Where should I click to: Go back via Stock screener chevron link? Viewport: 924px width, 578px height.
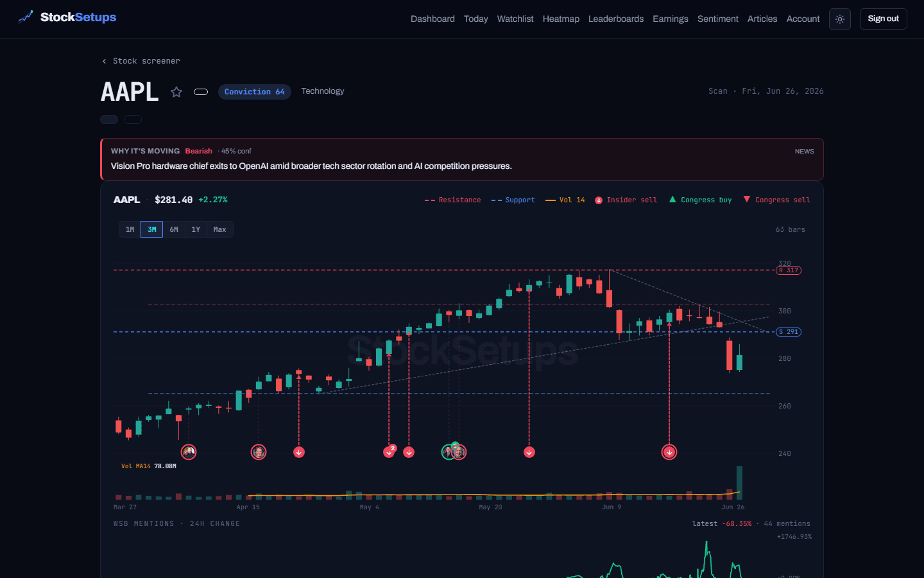[141, 61]
